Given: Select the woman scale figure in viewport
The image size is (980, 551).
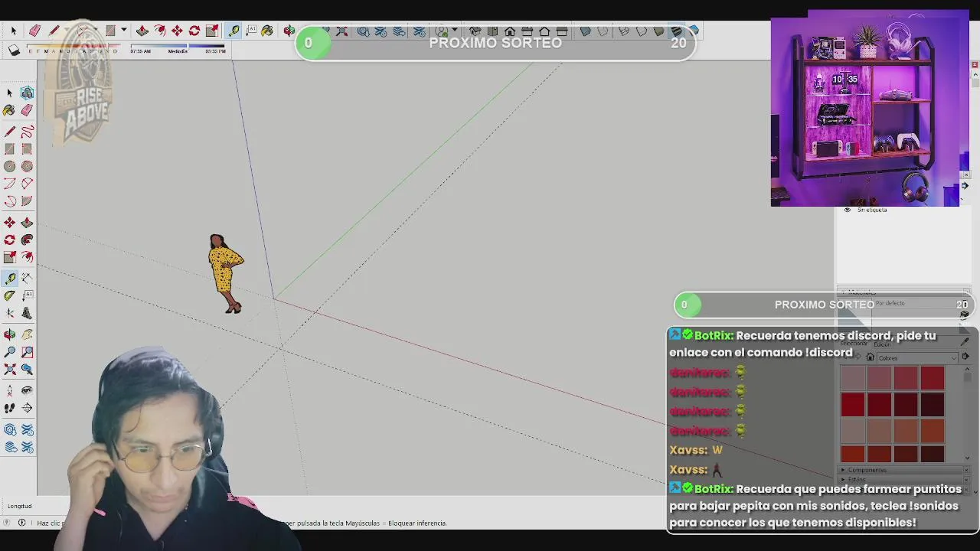Looking at the screenshot, I should coord(225,274).
